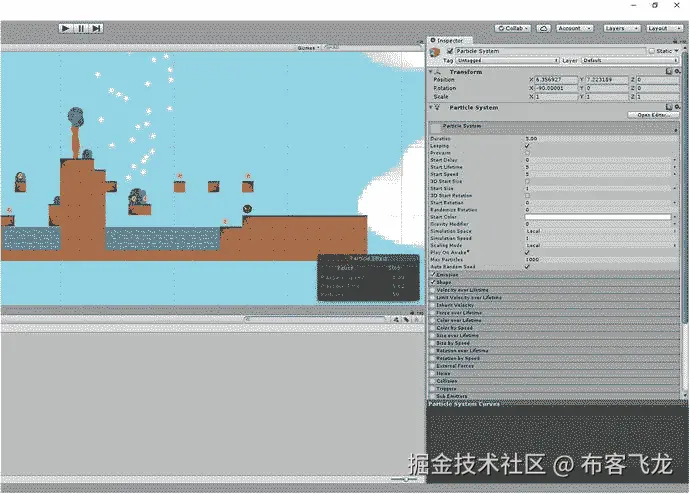The height and width of the screenshot is (494, 690).
Task: Enable the Rotation by Speed module
Action: pos(433,358)
